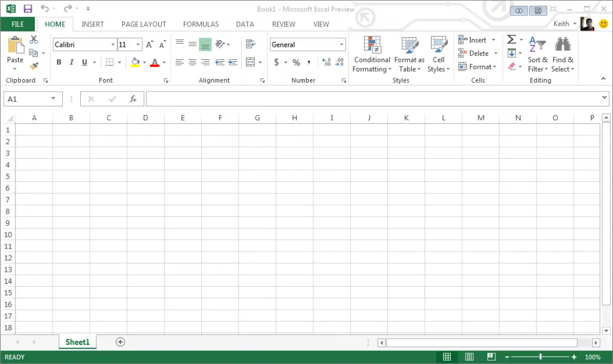Open the General number format dropdown
Viewport: 613px width, 364px height.
342,44
